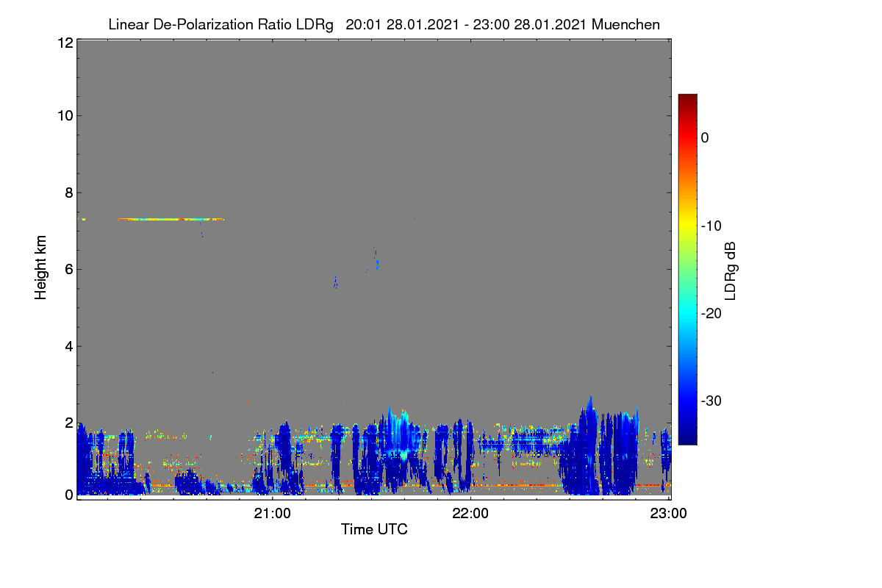The image size is (882, 588).
Task: Click the 22:00 time axis label
Action: pyautogui.click(x=470, y=514)
